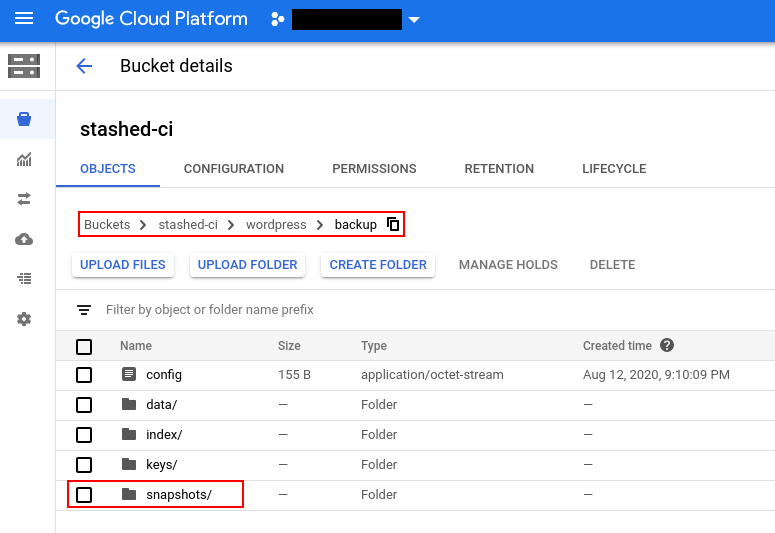Click the back arrow beside Bucket details

(84, 66)
